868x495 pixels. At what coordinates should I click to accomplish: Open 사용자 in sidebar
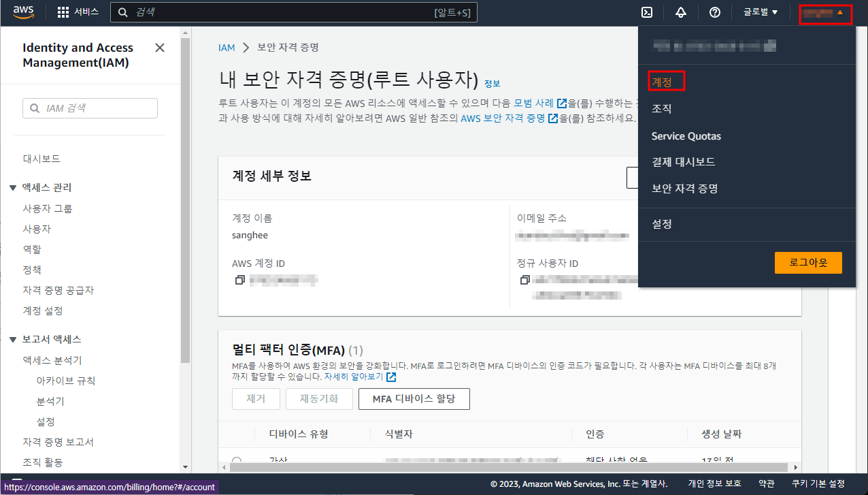coord(37,229)
